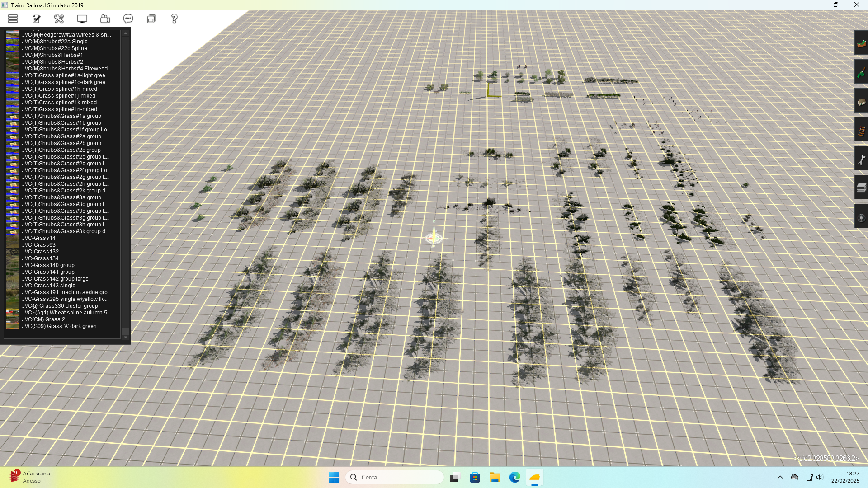Select JVC(T)Shrubs&Grass#1a group

click(61, 116)
